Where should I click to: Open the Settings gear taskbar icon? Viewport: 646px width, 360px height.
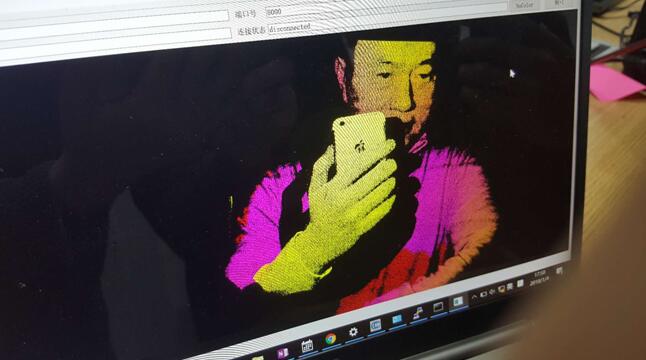353,332
